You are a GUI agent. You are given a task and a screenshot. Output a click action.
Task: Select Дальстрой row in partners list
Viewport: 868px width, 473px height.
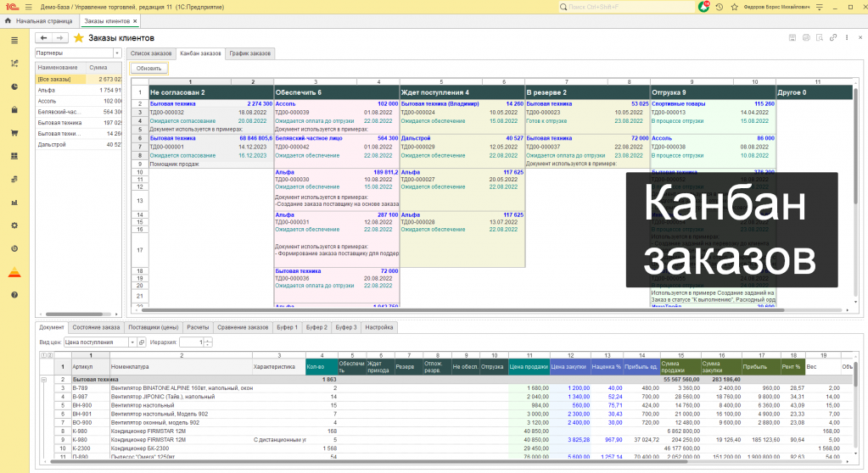point(79,144)
